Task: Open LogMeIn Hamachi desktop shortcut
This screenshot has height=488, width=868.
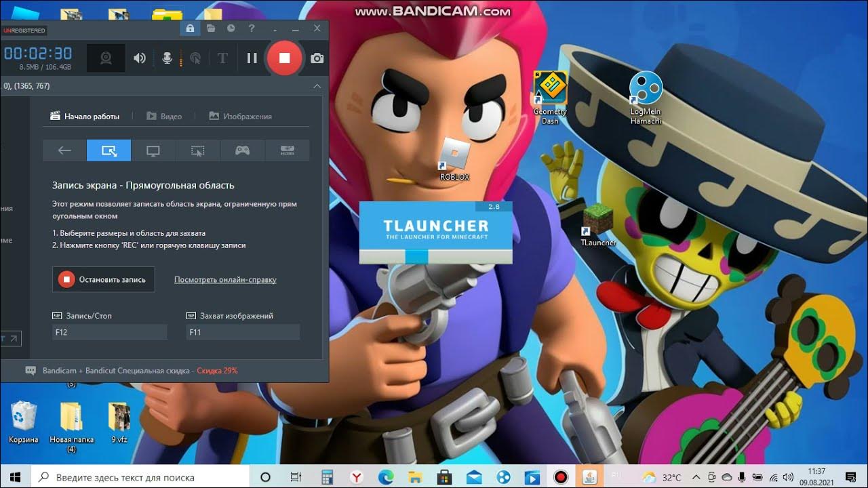Action: coord(646,98)
